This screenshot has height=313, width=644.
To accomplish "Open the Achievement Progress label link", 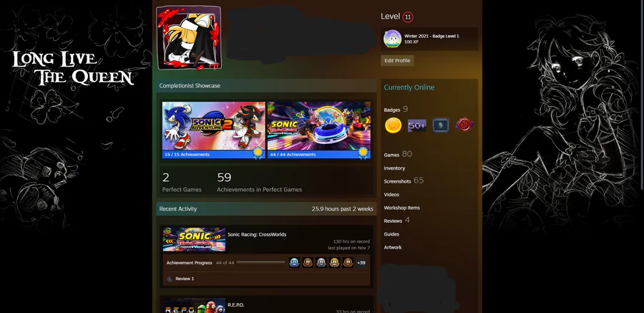I will (190, 262).
